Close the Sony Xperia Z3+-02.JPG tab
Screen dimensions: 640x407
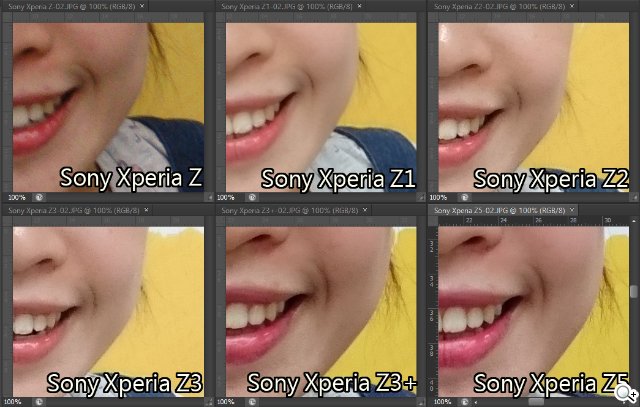coord(365,210)
